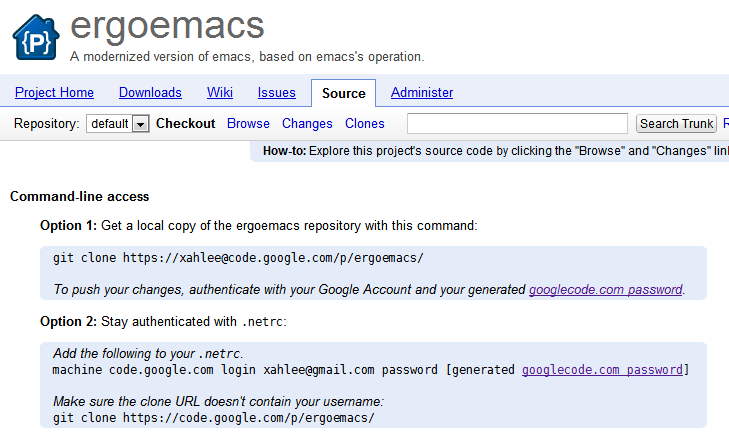The image size is (729, 447).
Task: Open googlecode.com password link in Option 1
Action: (x=606, y=289)
